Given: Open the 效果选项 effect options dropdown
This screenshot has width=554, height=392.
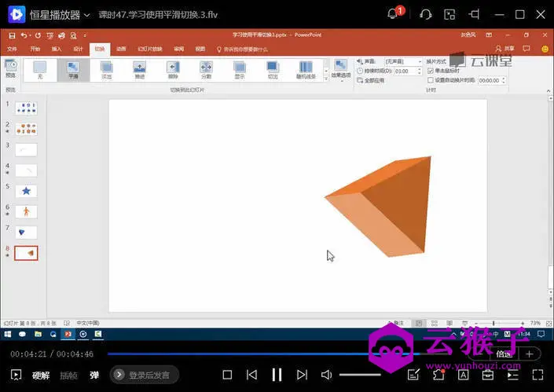Looking at the screenshot, I should [x=341, y=70].
